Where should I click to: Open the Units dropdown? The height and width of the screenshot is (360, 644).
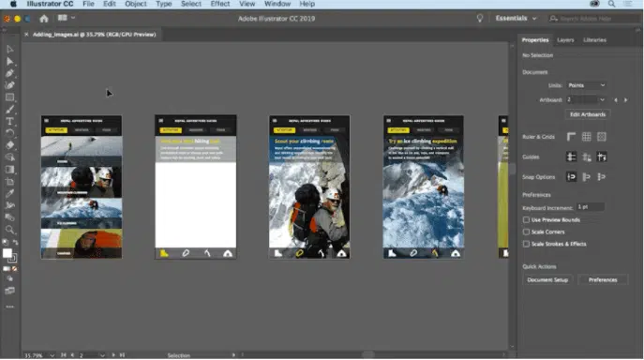click(587, 85)
